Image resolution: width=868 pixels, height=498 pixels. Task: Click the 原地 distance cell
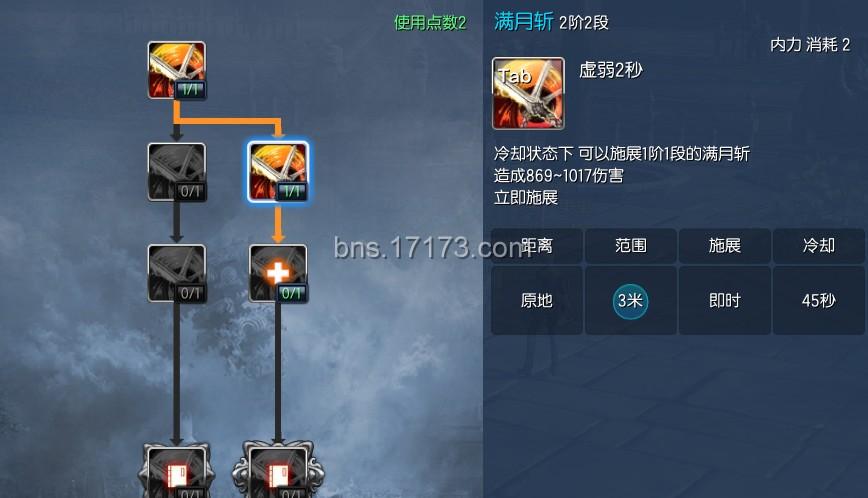coord(536,300)
